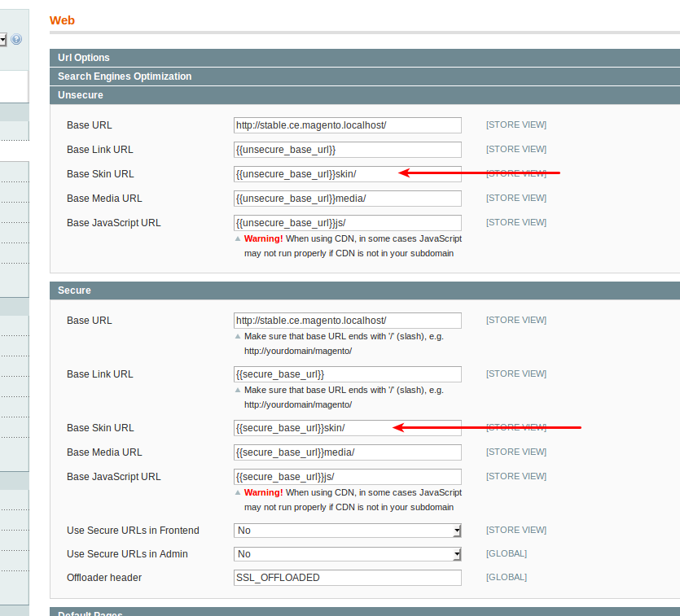This screenshot has height=616, width=680.
Task: Collapse the Secure section header
Action: pyautogui.click(x=75, y=291)
